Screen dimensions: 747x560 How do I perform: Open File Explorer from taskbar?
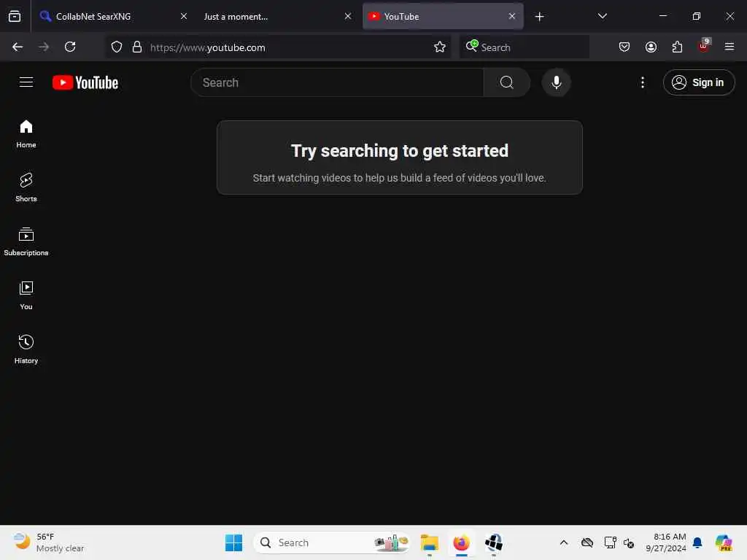click(429, 542)
